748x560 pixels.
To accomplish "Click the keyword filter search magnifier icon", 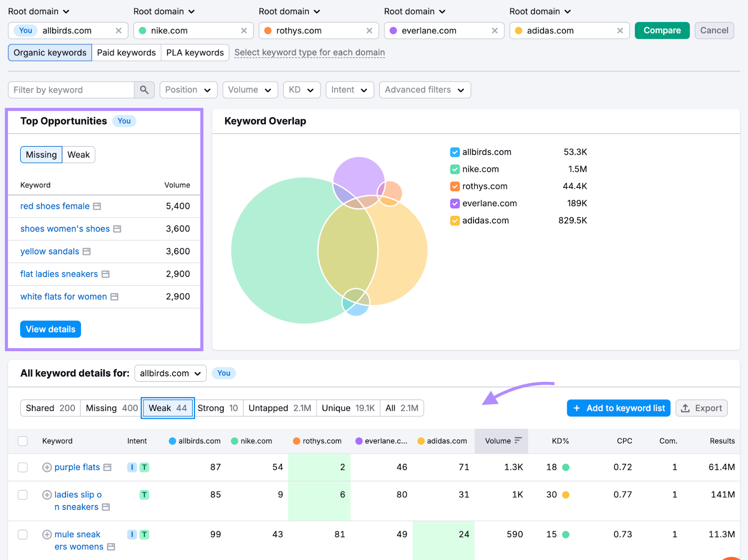I will coord(144,90).
